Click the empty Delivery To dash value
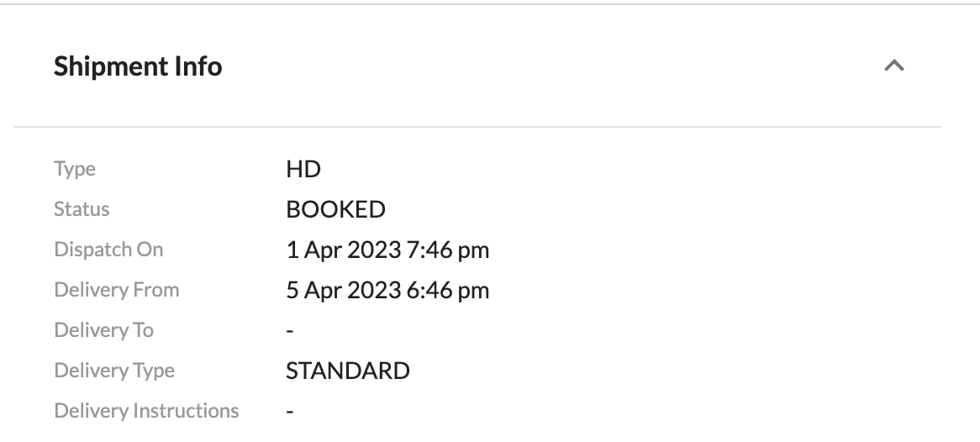Screen dimensions: 980x442 click(x=290, y=331)
